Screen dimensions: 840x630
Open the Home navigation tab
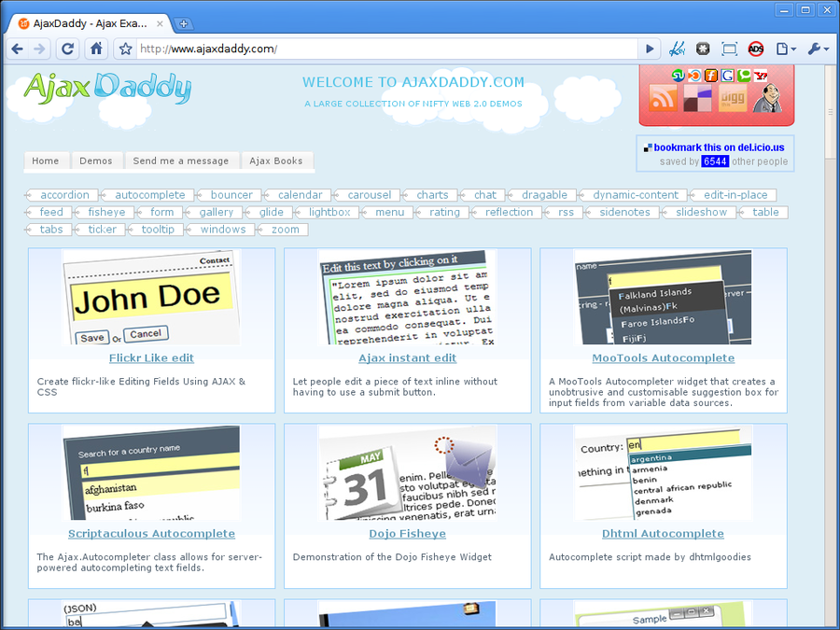tap(46, 161)
